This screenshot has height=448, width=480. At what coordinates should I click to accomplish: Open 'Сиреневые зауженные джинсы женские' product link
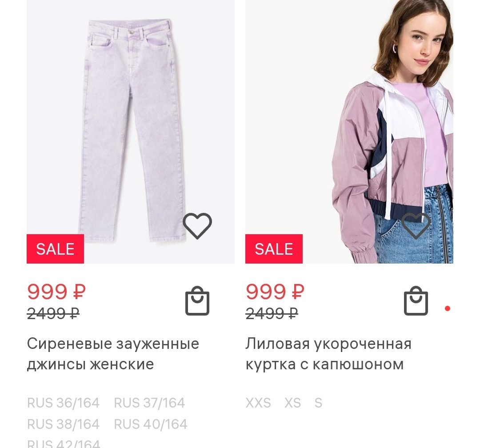coord(113,354)
